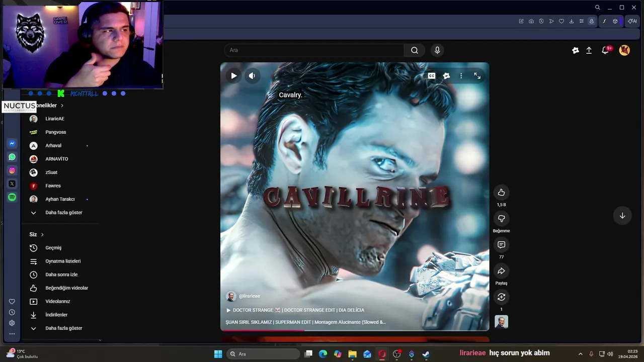
Task: Open the taskbar volume icon
Action: (610, 354)
